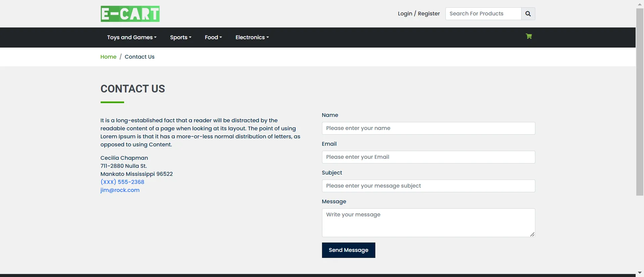Select the Email input field

(x=428, y=157)
